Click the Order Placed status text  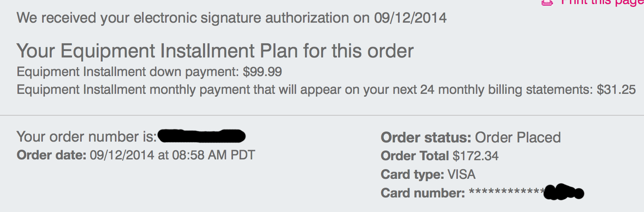pos(518,138)
